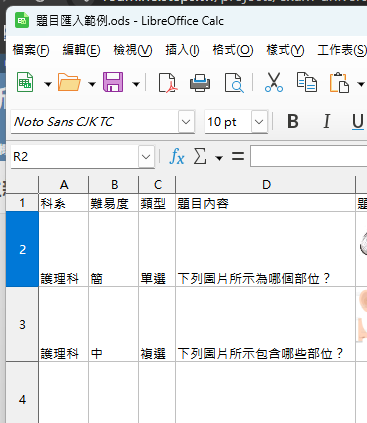This screenshot has width=367, height=423.
Task: Click the LibreOffice Calc title bar icon
Action: coord(22,21)
